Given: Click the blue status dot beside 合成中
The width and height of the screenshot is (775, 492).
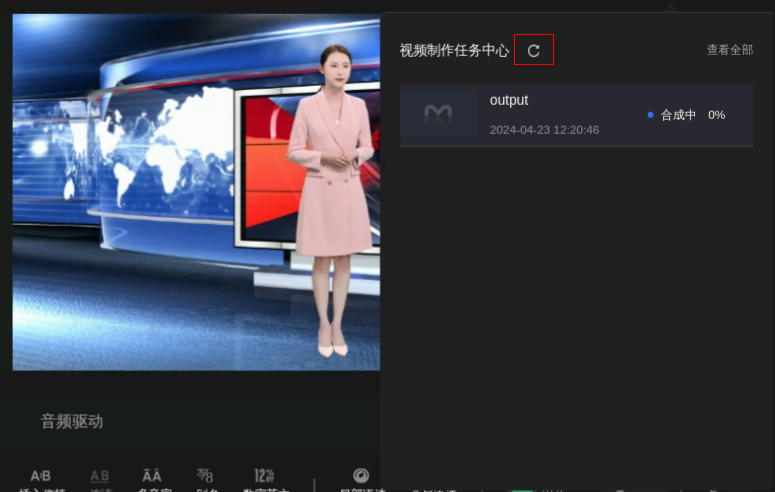Looking at the screenshot, I should [650, 115].
